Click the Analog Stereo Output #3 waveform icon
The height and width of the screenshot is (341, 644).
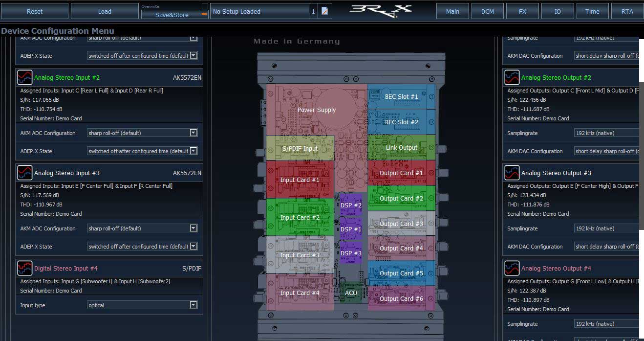coord(512,173)
